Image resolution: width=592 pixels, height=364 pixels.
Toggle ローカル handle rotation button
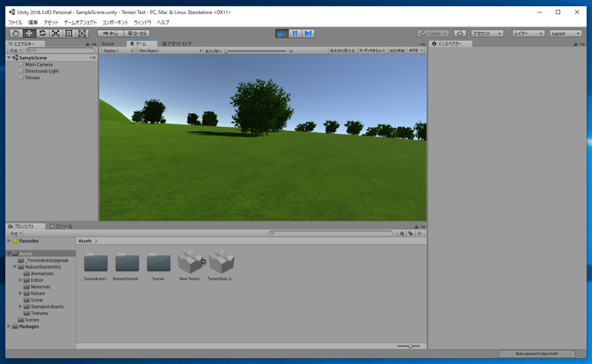[137, 33]
